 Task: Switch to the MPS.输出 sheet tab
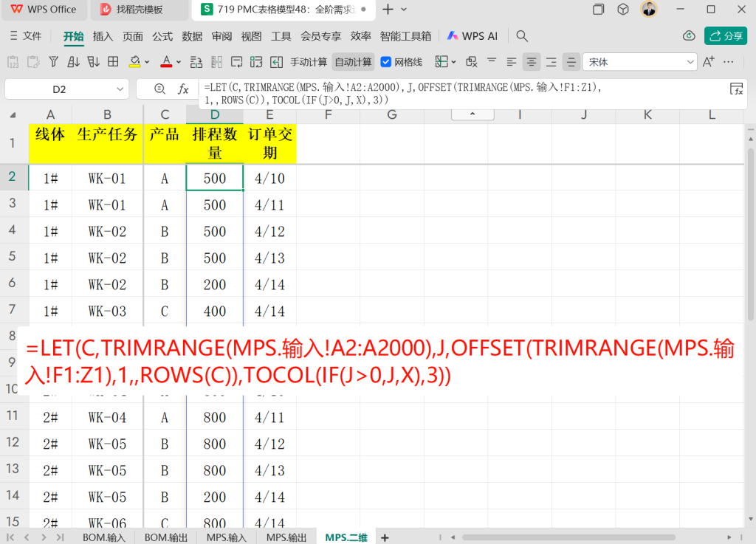coord(286,537)
